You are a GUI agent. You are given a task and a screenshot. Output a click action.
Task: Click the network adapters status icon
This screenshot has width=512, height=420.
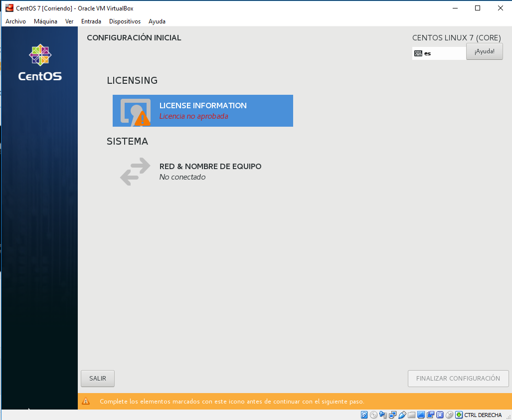coord(393,415)
